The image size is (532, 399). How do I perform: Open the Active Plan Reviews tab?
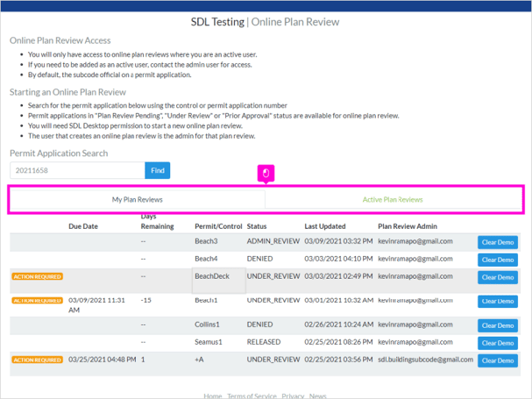(x=393, y=200)
